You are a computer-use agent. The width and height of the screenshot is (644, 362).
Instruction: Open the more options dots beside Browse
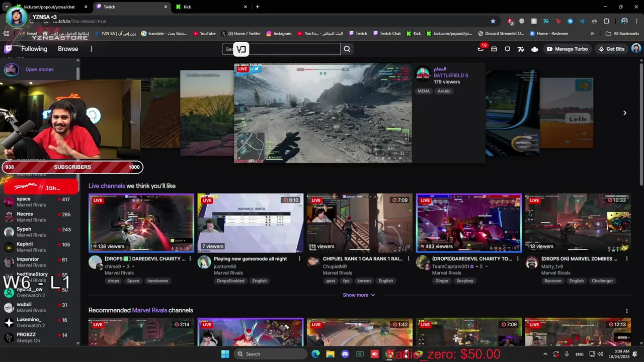92,49
